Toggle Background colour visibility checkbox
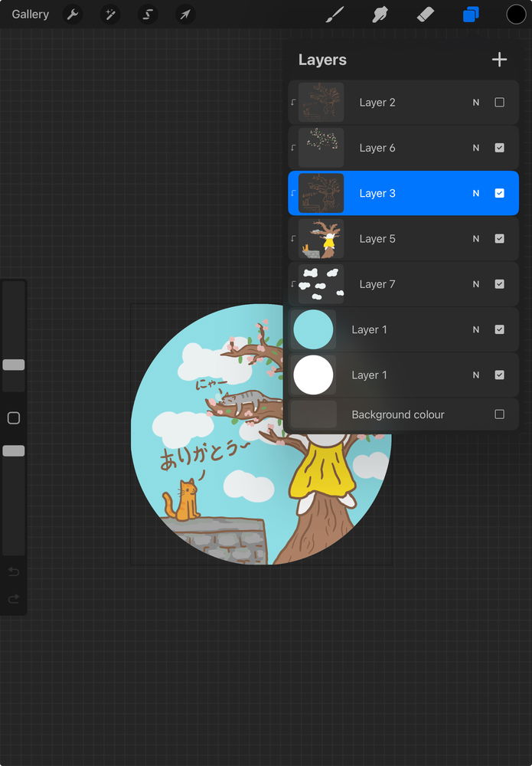Image resolution: width=532 pixels, height=766 pixels. point(499,414)
